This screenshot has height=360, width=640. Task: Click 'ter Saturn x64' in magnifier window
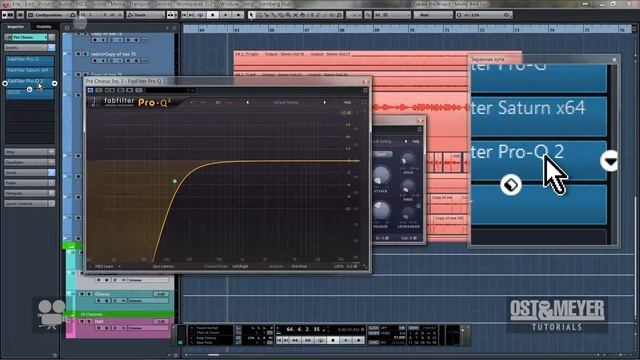click(x=529, y=108)
